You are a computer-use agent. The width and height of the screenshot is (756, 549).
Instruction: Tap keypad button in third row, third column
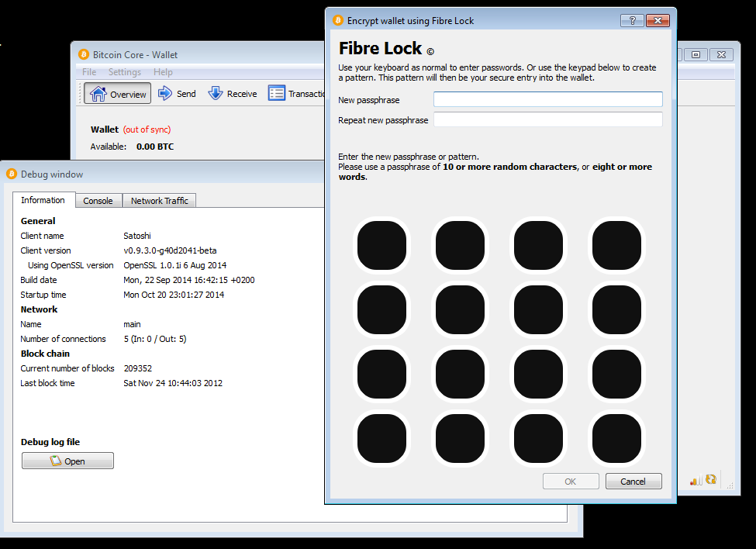(x=538, y=374)
